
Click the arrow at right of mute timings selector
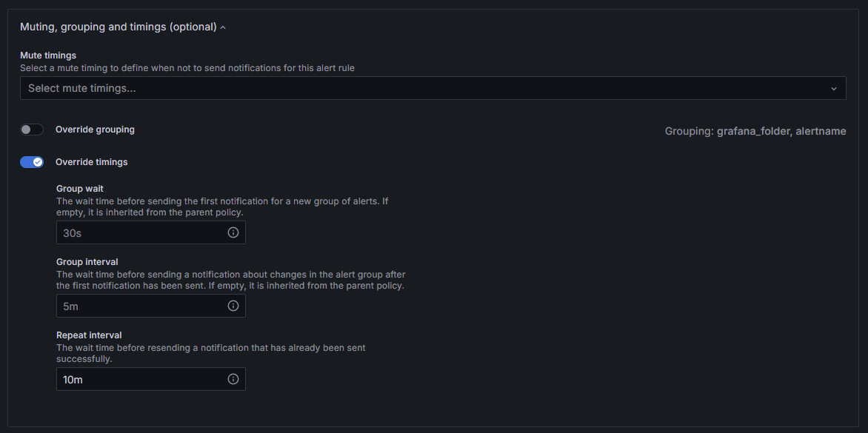coord(834,89)
